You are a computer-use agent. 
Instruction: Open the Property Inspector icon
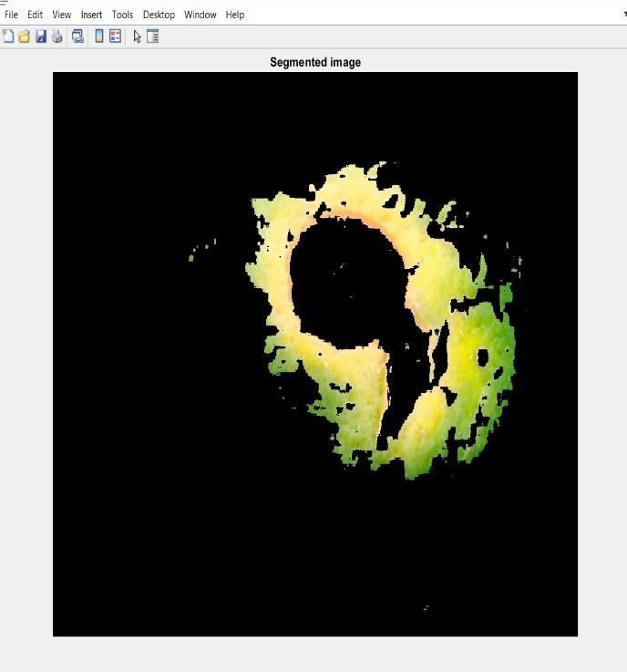coord(153,36)
